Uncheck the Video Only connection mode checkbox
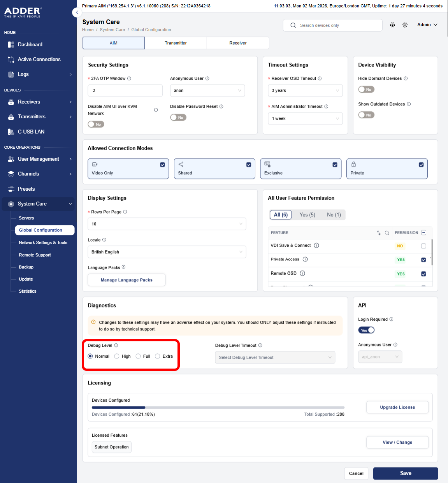The image size is (448, 483). click(162, 165)
